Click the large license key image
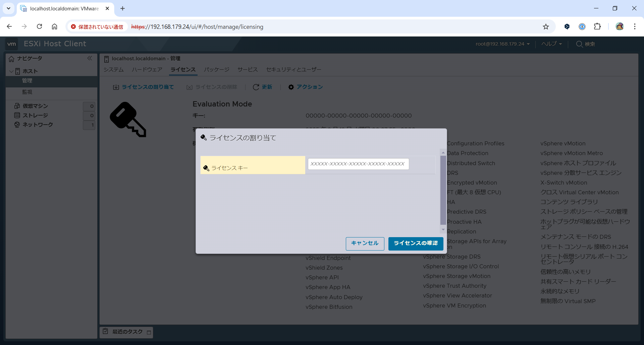 pyautogui.click(x=128, y=120)
